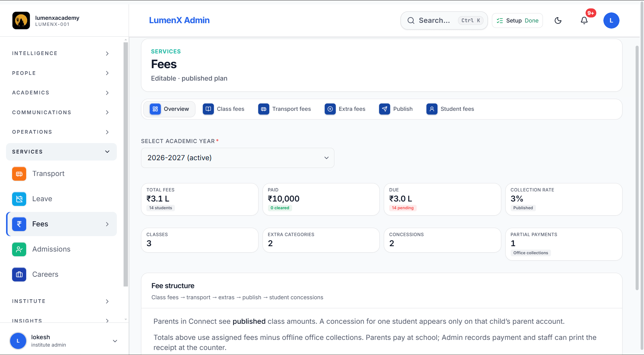The height and width of the screenshot is (355, 644).
Task: Click the Leave calendar sidebar icon
Action: [x=19, y=199]
